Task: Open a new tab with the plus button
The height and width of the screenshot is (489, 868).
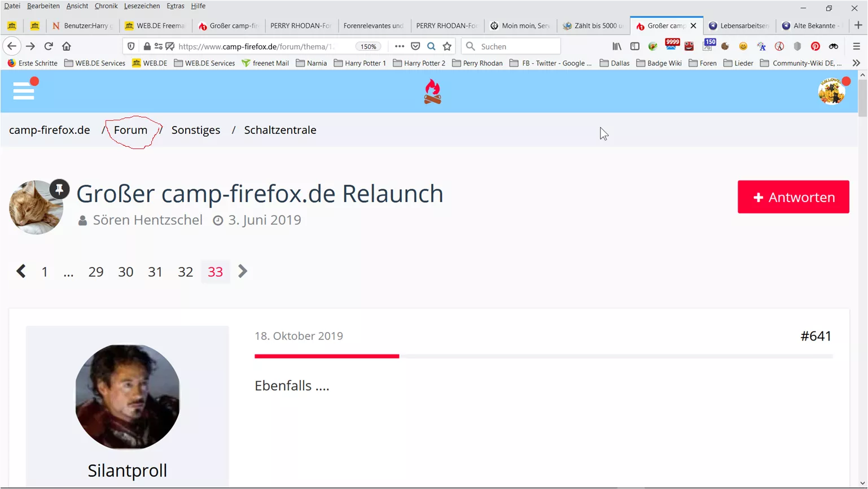Action: (858, 25)
